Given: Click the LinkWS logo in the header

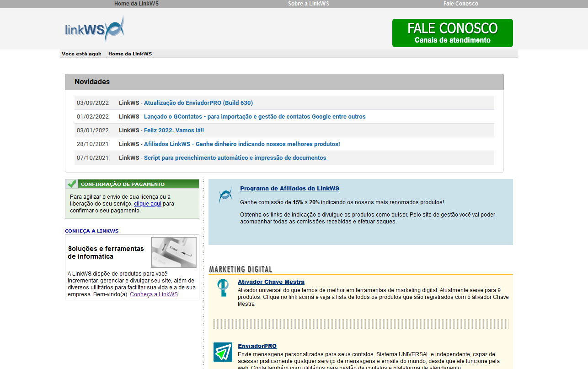Looking at the screenshot, I should click(95, 28).
